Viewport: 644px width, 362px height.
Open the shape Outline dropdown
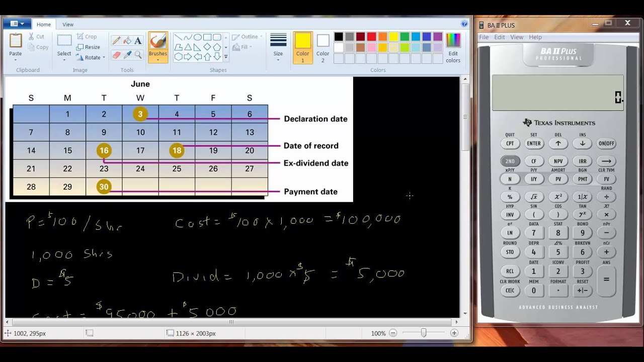247,37
